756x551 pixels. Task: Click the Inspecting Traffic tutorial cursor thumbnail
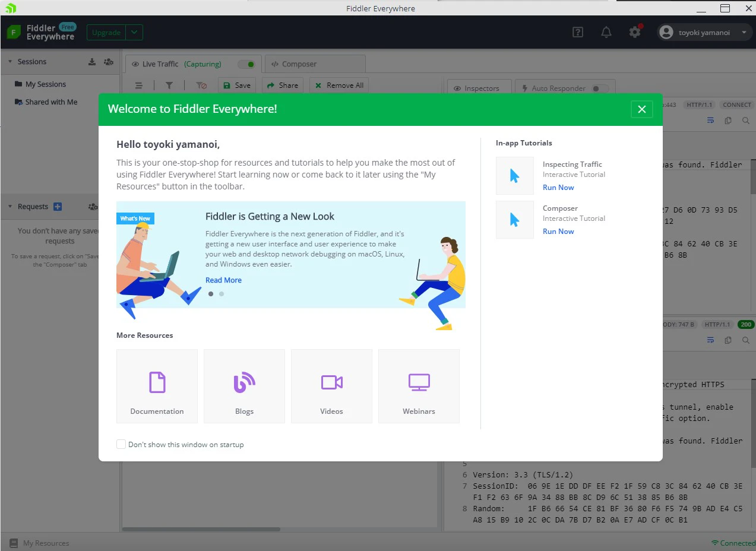(515, 176)
